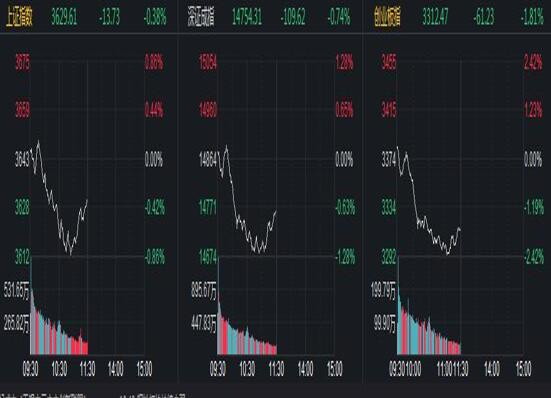Click 14:00 marker on Shenzhen chart
Image resolution: width=551 pixels, height=398 pixels.
305,369
